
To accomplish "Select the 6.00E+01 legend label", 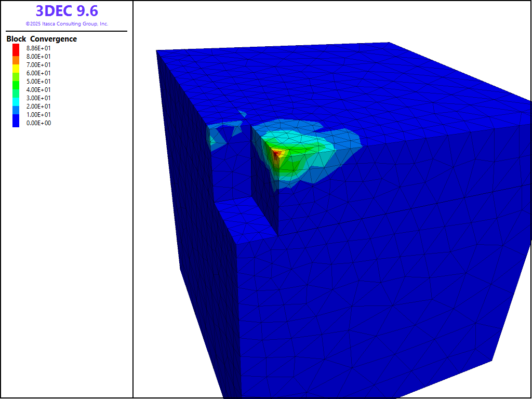I will tap(38, 73).
